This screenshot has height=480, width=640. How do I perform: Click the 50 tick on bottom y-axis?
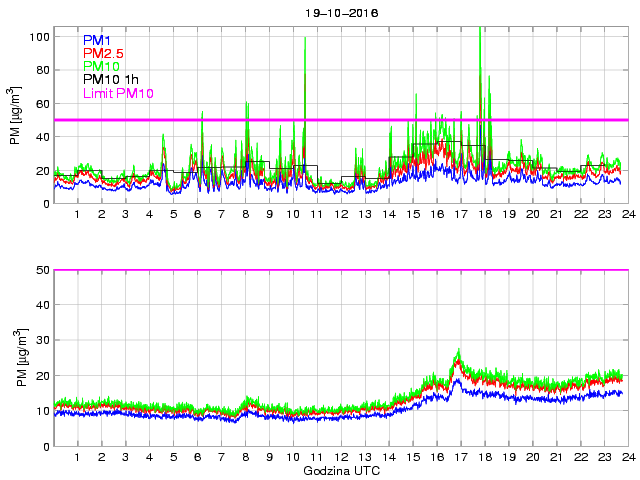coord(41,270)
